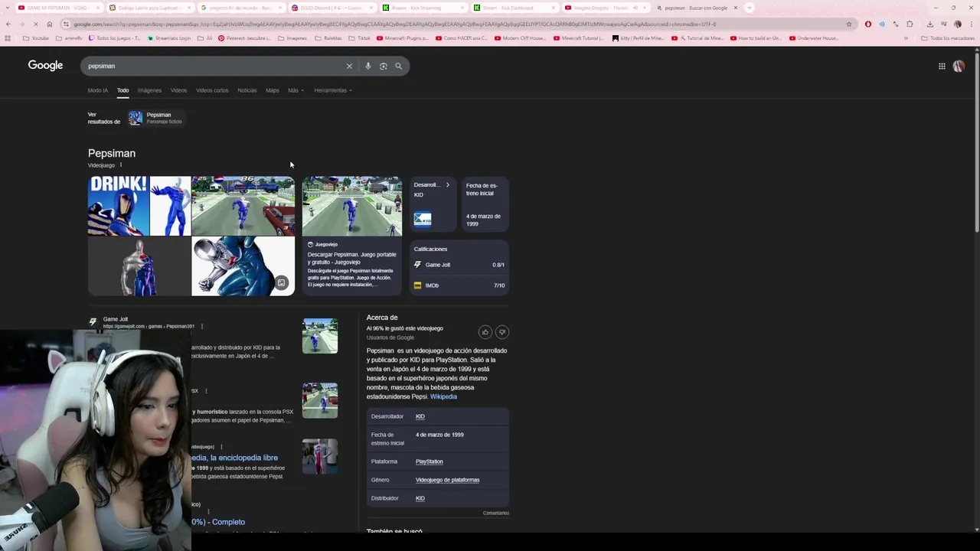Open the YouTube bookmark

pyautogui.click(x=35, y=37)
